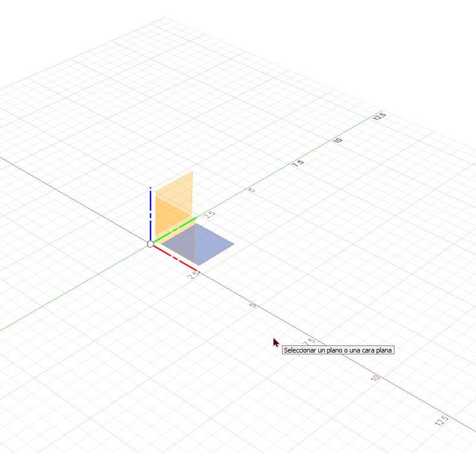This screenshot has height=453, width=476.
Task: Select the thick red axis segment
Action: coord(175,258)
